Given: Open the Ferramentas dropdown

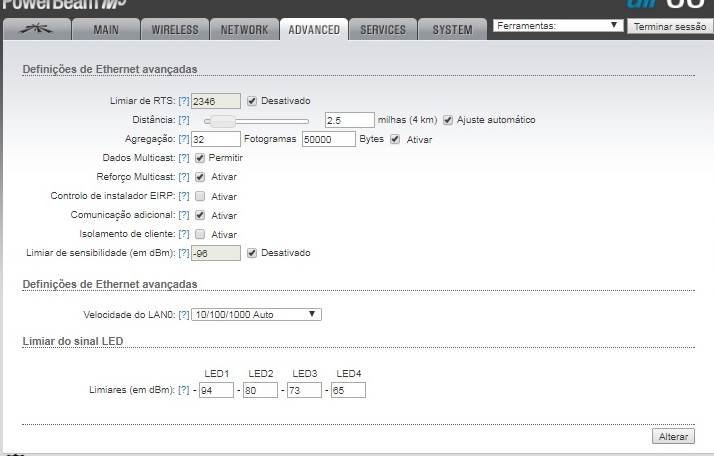Looking at the screenshot, I should point(558,26).
